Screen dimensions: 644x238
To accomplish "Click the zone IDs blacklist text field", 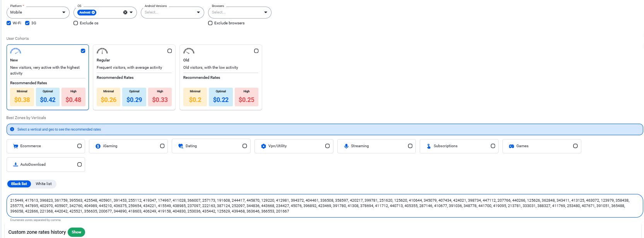I will [325, 206].
